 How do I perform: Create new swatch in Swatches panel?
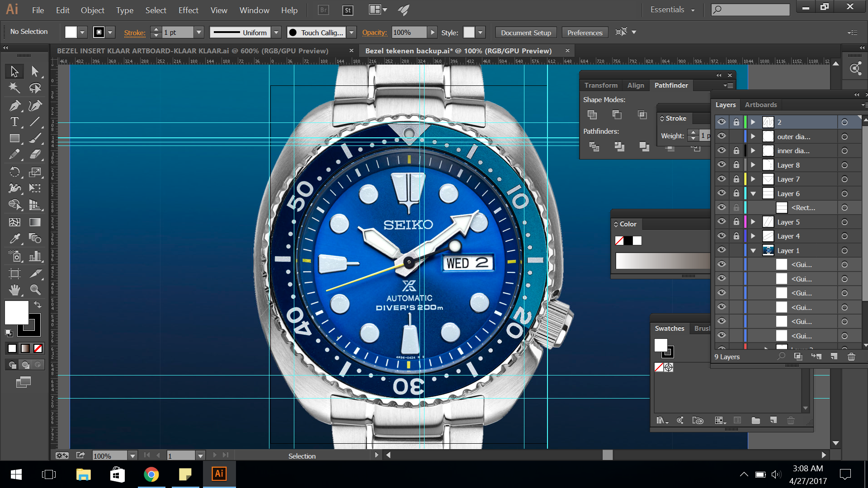[773, 420]
